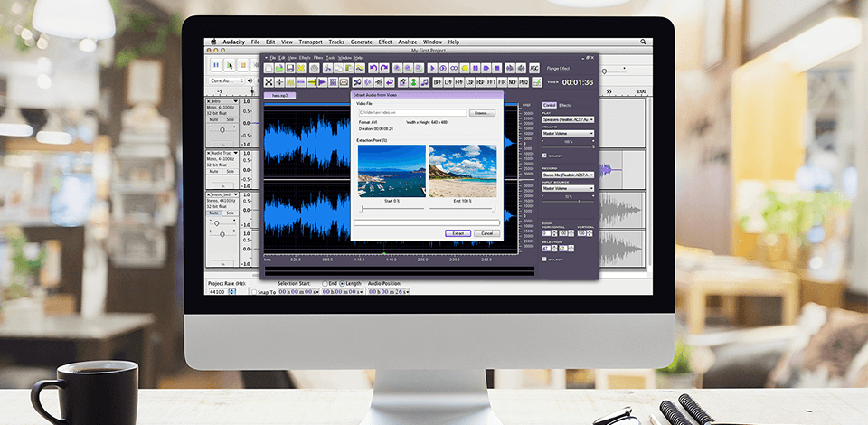Open the Play Speakers device dropdown

(x=568, y=119)
